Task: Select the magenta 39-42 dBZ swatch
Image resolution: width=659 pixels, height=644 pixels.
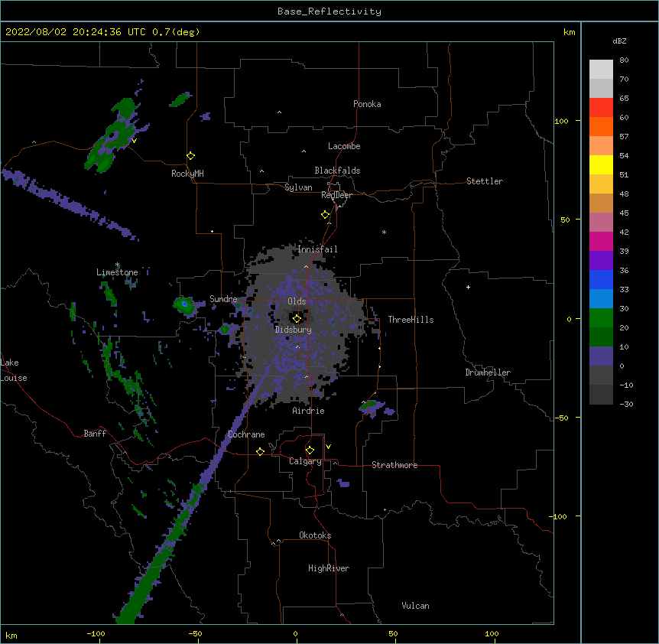Action: (601, 241)
